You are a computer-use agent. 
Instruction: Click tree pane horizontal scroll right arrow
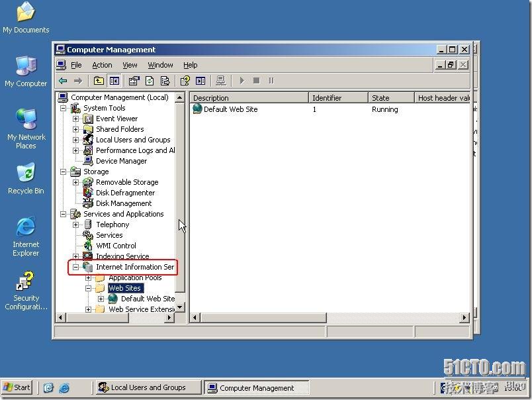[169, 318]
